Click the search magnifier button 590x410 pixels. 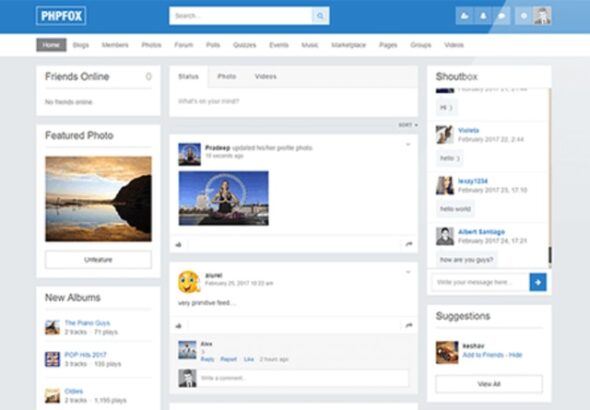pyautogui.click(x=320, y=16)
